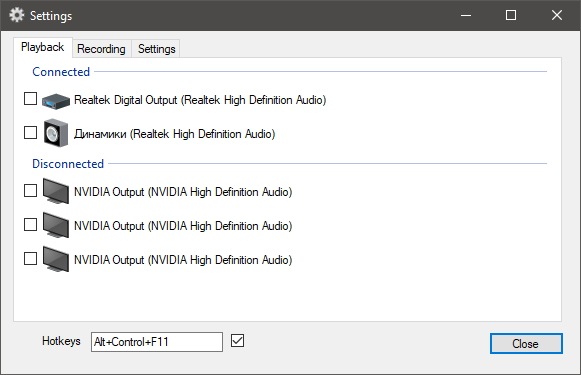Viewport: 581px width, 375px height.
Task: Select the Playback tab
Action: (x=43, y=47)
